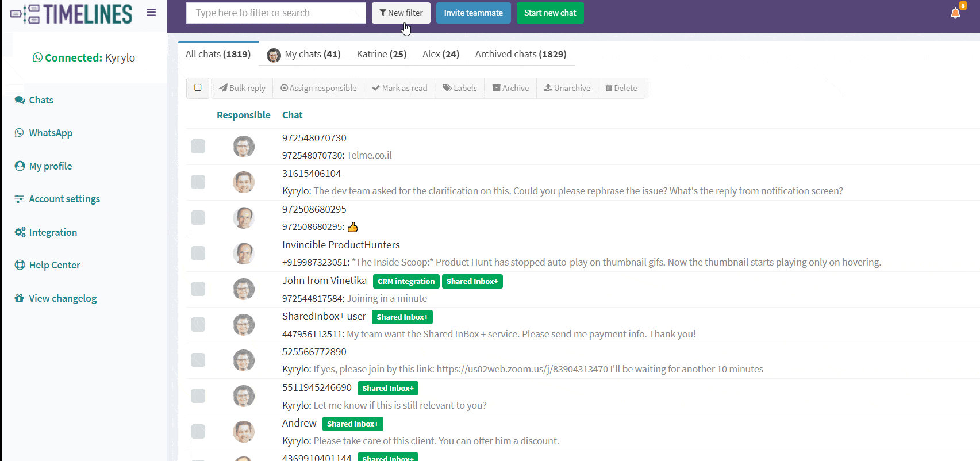This screenshot has height=461, width=980.
Task: Select checkbox for chat 31615406104
Action: (x=198, y=182)
